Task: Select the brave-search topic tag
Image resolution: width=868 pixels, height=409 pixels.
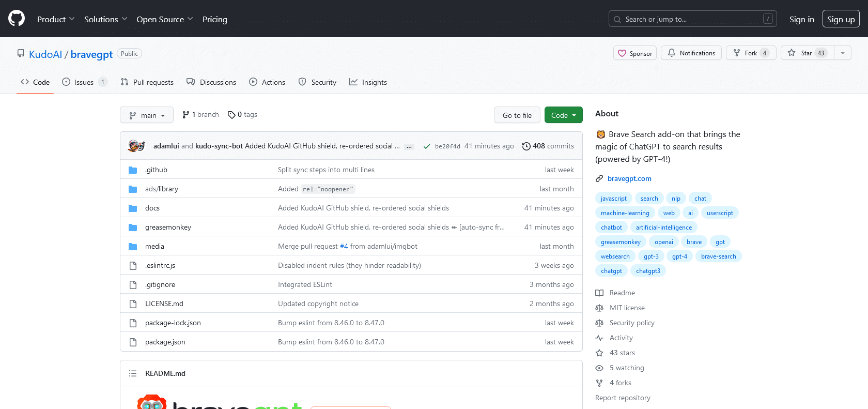Action: click(x=718, y=256)
